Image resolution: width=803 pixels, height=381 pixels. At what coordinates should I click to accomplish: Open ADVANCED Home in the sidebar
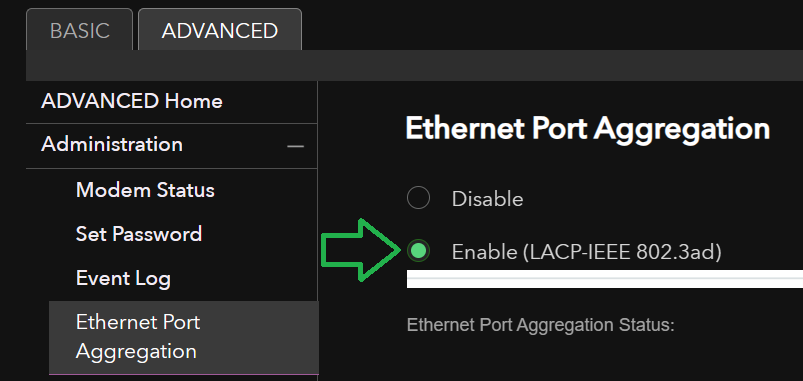(132, 101)
